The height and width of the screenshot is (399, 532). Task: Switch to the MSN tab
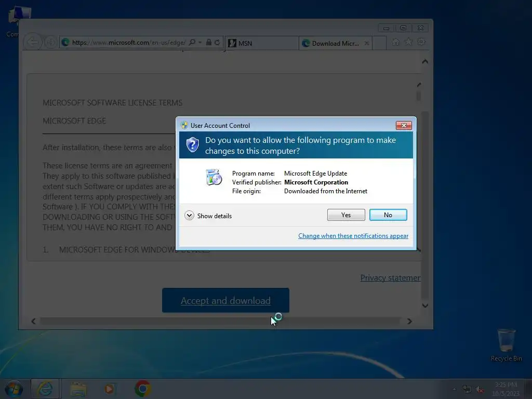coord(261,43)
